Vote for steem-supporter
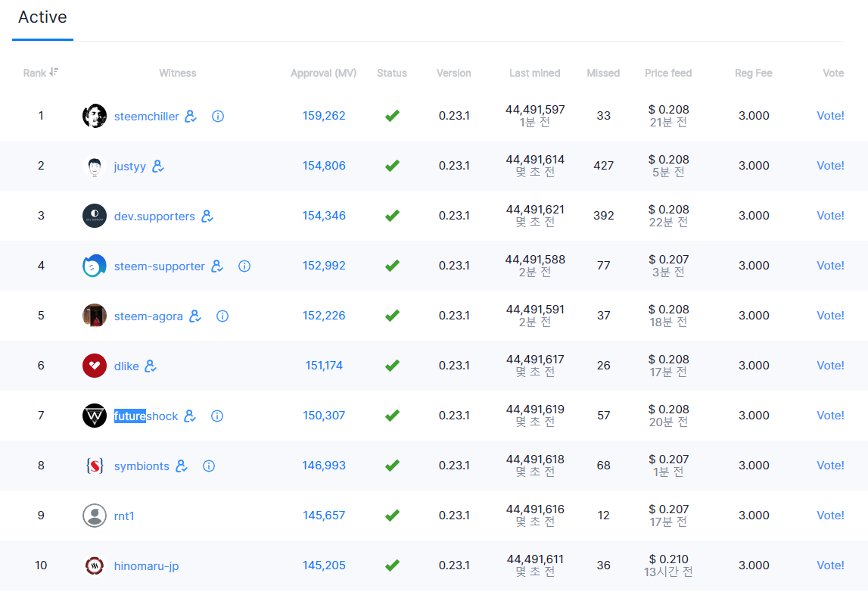Image resolution: width=868 pixels, height=595 pixels. [x=830, y=266]
